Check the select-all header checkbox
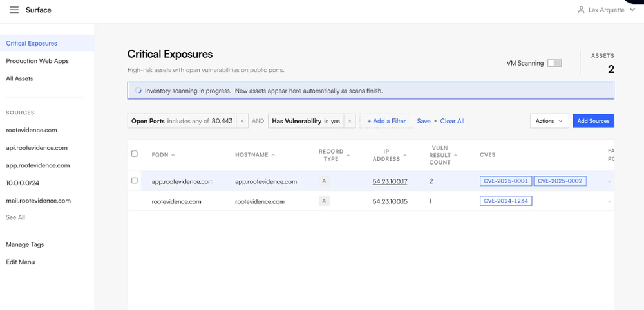Viewport: 644px width, 310px height. tap(135, 154)
